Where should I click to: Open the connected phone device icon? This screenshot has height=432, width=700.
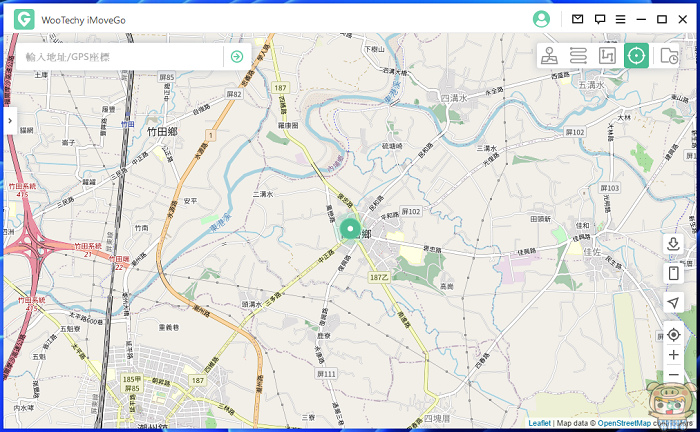673,273
